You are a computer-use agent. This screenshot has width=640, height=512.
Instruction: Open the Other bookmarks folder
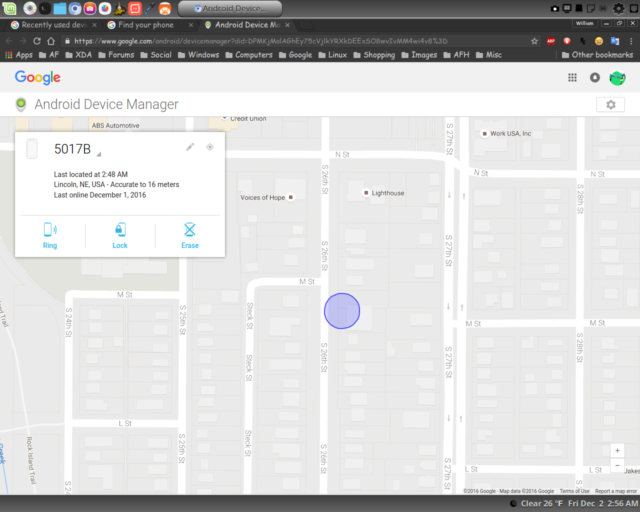[x=597, y=55]
